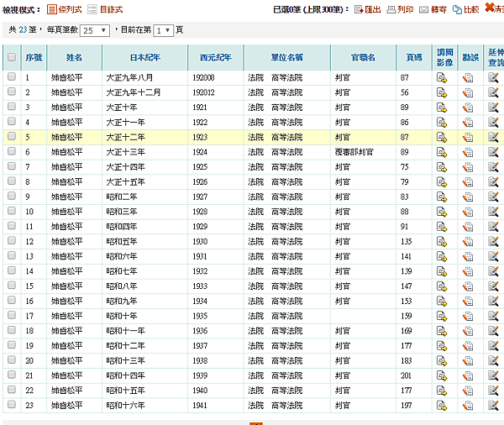Check the box for row 23 昭和十六年
Screen dimensions: 504x425
[12, 405]
